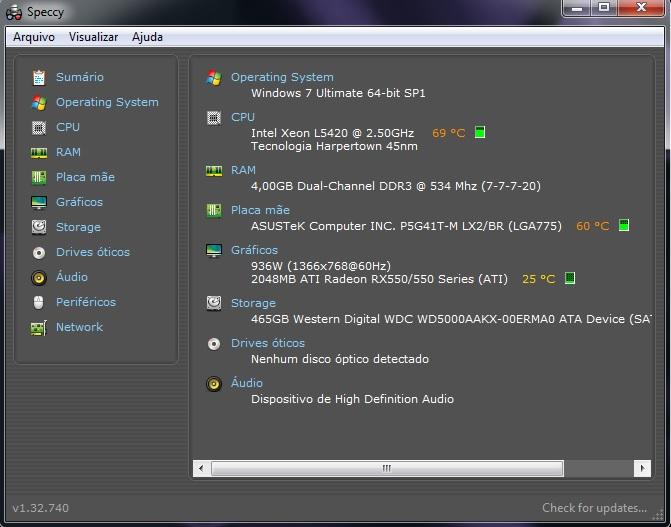Click the Sumário clipboard icon in sidebar
The width and height of the screenshot is (671, 527).
pyautogui.click(x=39, y=77)
